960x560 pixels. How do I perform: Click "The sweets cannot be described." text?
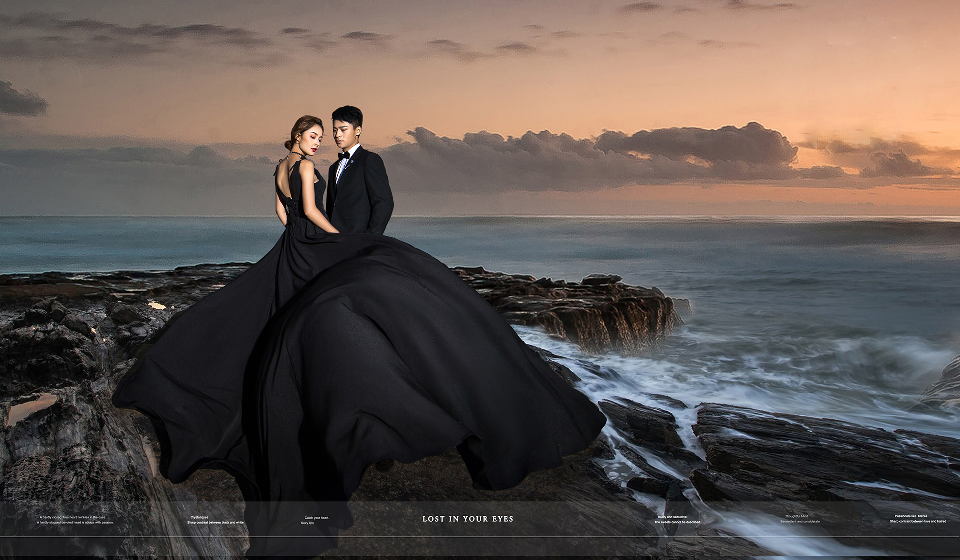(x=677, y=522)
